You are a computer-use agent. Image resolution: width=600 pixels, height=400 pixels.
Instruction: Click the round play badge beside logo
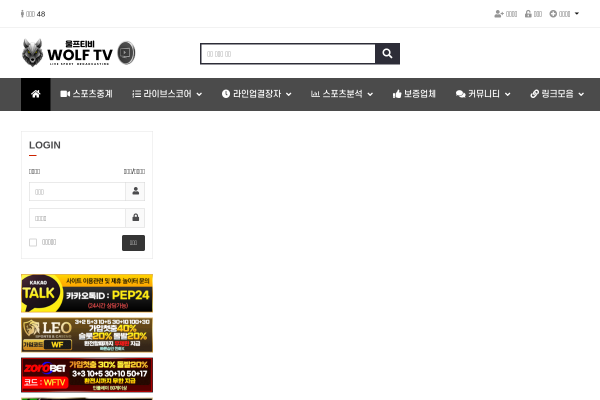(x=126, y=53)
